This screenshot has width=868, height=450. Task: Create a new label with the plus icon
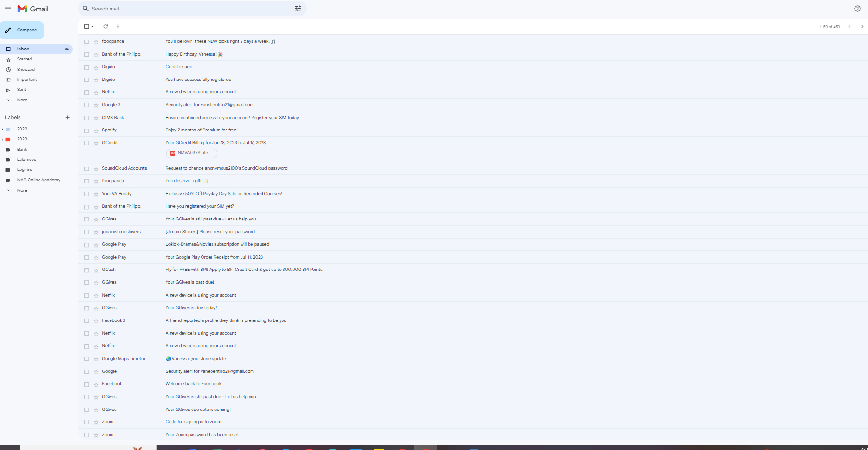click(x=67, y=117)
